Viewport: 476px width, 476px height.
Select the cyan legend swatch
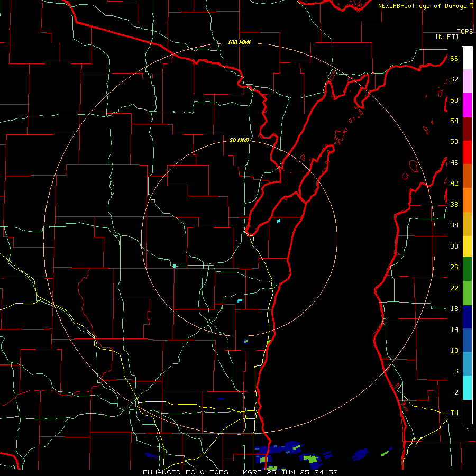click(x=467, y=388)
